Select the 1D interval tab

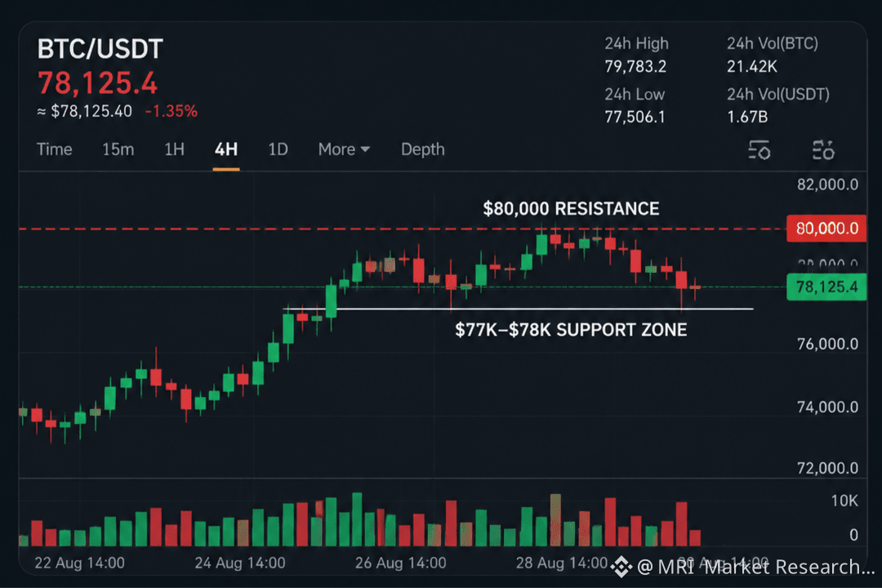[278, 149]
